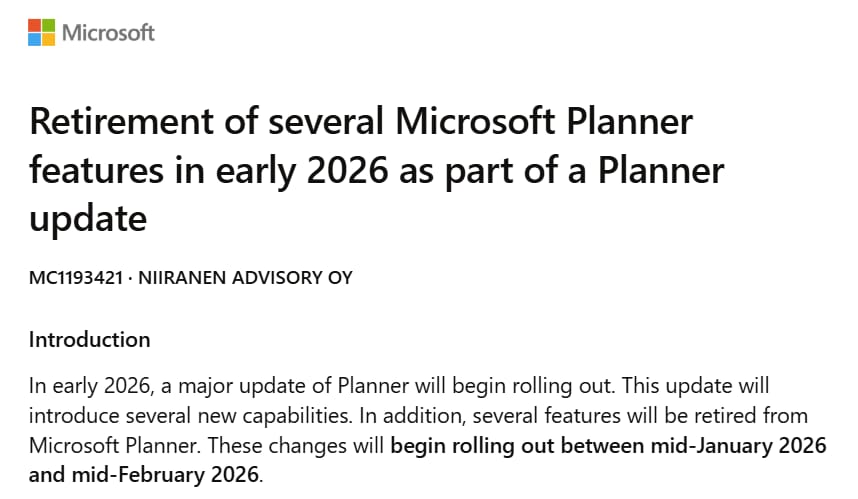858x499 pixels.
Task: Click the message ID MC1193421
Action: coord(76,278)
